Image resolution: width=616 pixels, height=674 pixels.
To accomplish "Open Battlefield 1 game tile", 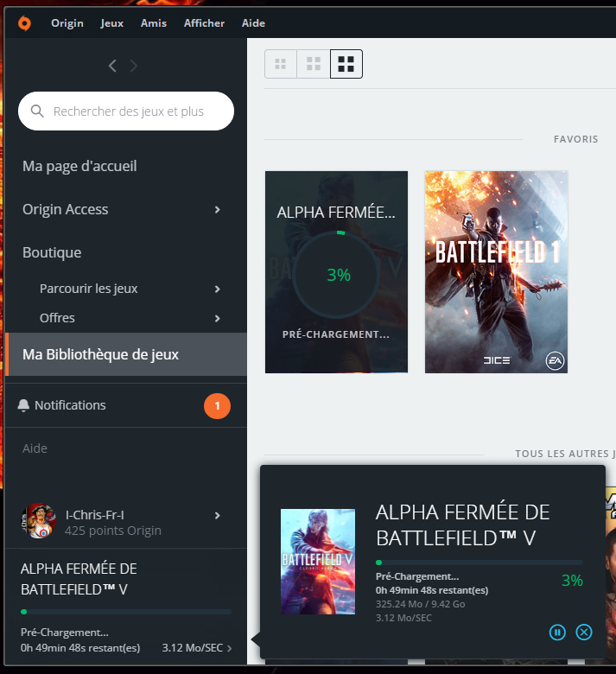I will pos(496,271).
